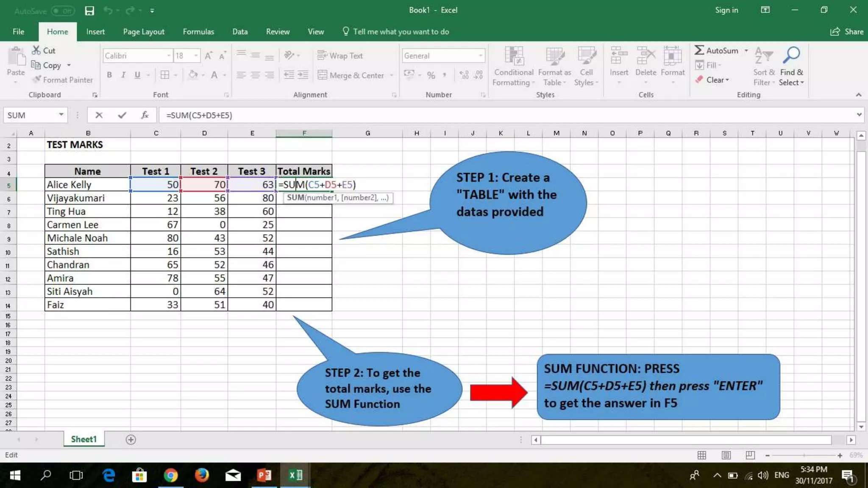The height and width of the screenshot is (488, 868).
Task: Open the font name Calibri dropdown
Action: coord(169,55)
